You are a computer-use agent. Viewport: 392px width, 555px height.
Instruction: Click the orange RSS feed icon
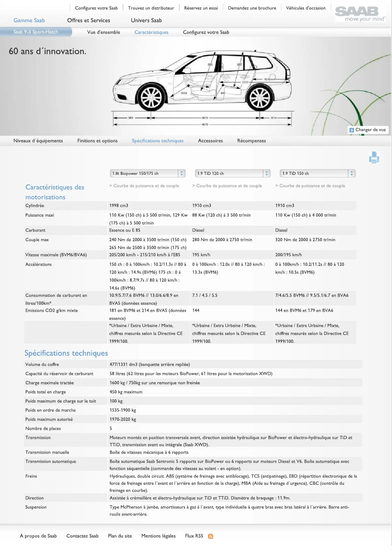coord(211,536)
